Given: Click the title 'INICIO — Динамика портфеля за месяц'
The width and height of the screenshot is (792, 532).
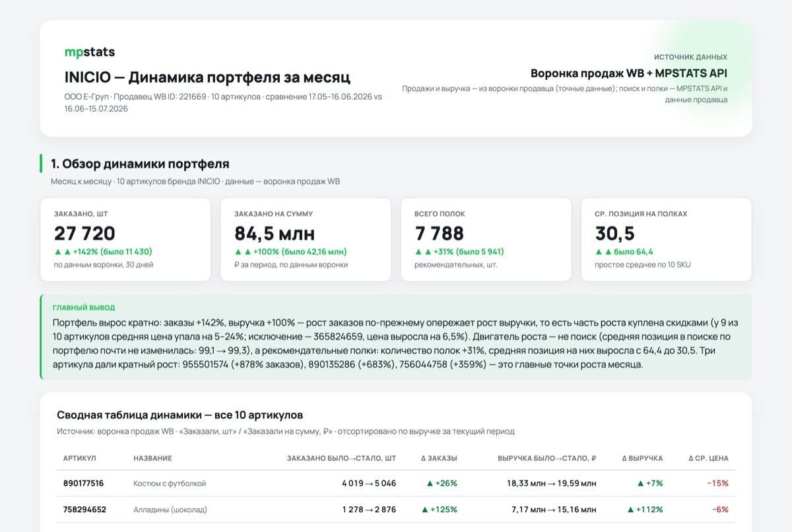Looking at the screenshot, I should click(207, 77).
